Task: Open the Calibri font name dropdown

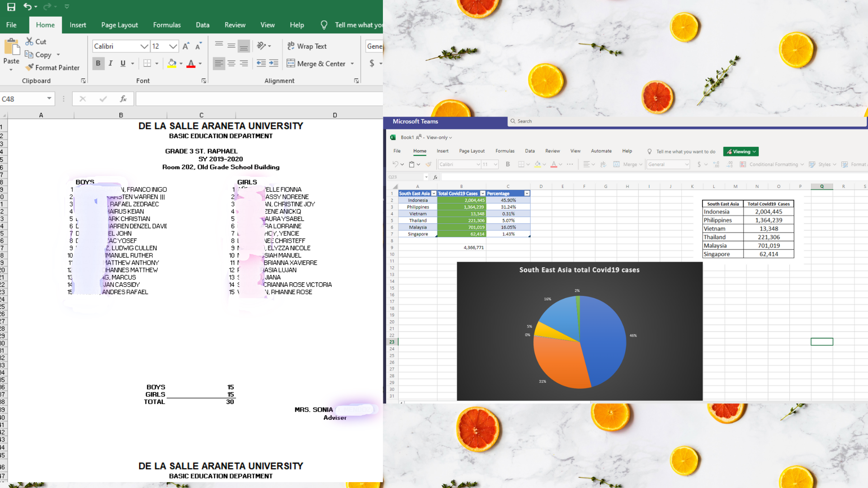Action: point(144,46)
